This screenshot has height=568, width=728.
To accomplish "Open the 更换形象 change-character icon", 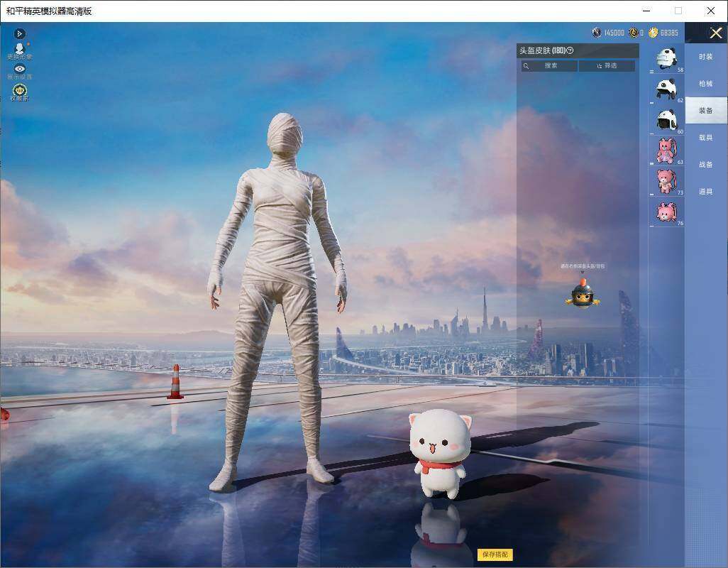I will point(19,50).
